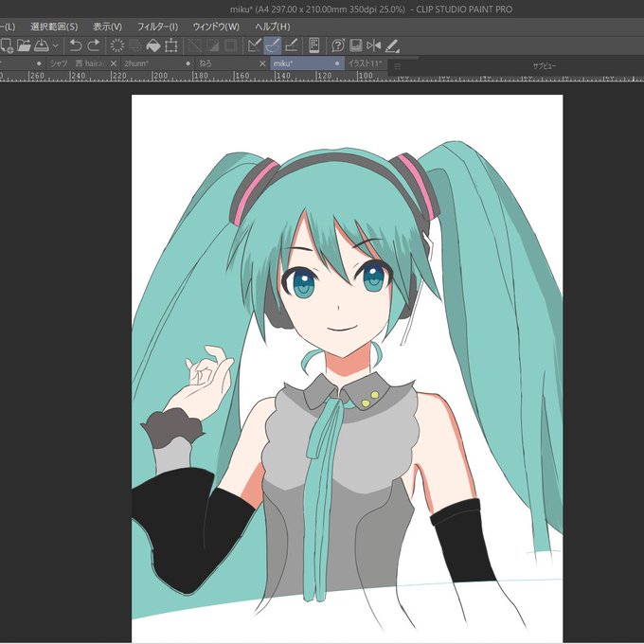Open the 選択範囲(S) menu
This screenshot has width=644, height=644.
(54, 27)
